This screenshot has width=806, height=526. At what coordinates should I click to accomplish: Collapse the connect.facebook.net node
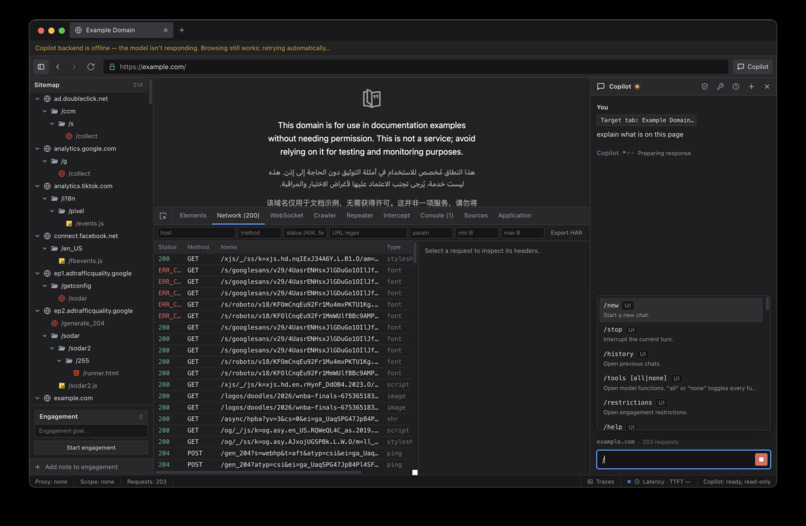[x=38, y=236]
